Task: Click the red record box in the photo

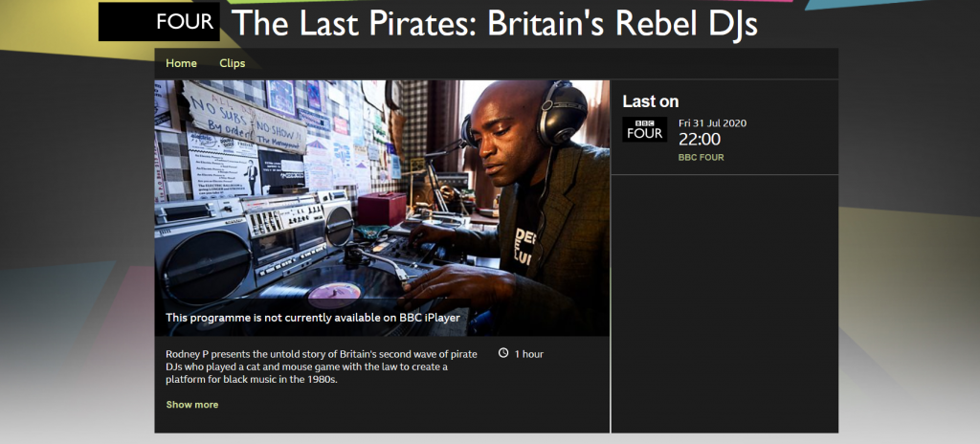Action: [382, 210]
